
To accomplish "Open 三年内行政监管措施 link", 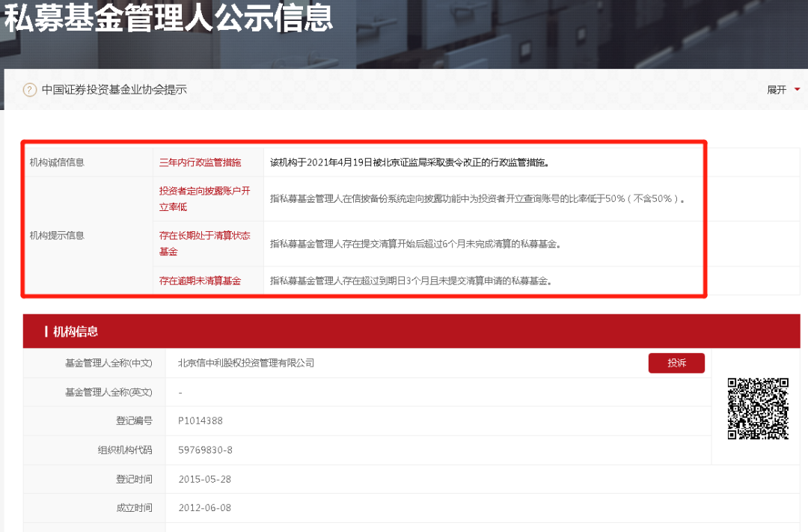I will [x=200, y=162].
